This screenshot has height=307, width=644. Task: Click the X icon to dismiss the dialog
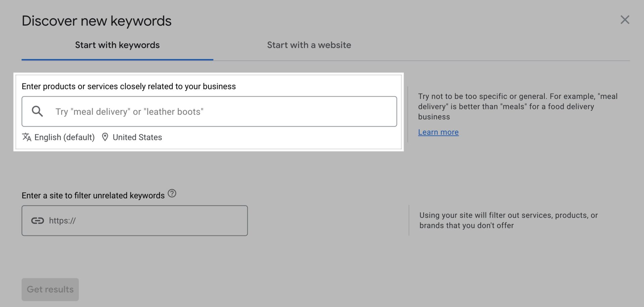(x=625, y=20)
